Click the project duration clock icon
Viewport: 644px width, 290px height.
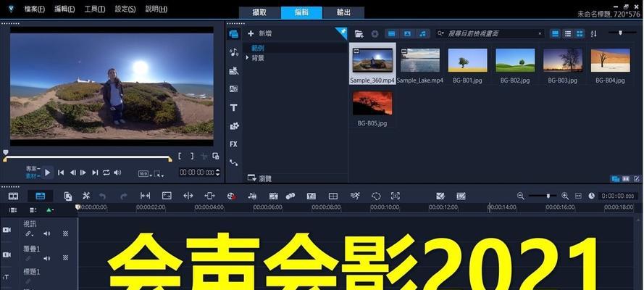click(x=591, y=196)
